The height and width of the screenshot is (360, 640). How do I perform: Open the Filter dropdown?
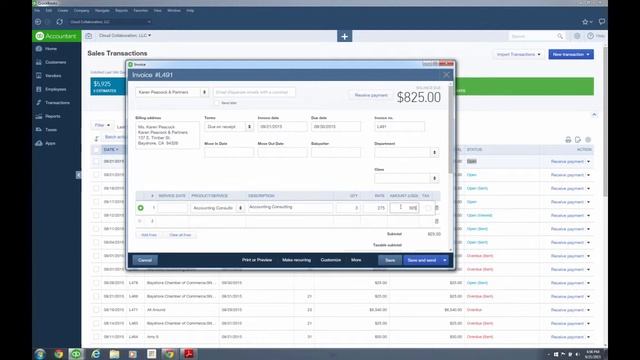point(102,125)
